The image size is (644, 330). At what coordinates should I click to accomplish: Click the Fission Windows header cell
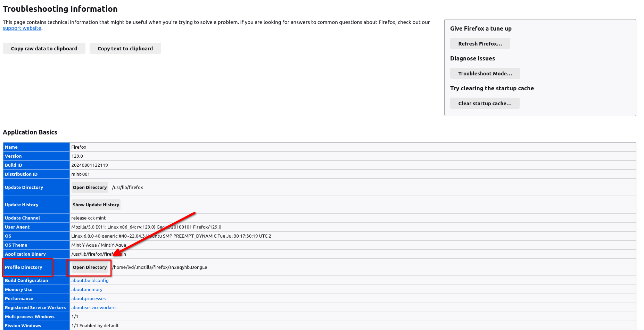point(36,325)
